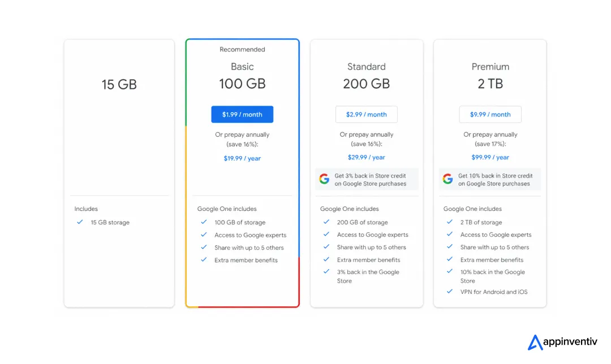Click Access to Google experts in Basic plan

click(250, 235)
